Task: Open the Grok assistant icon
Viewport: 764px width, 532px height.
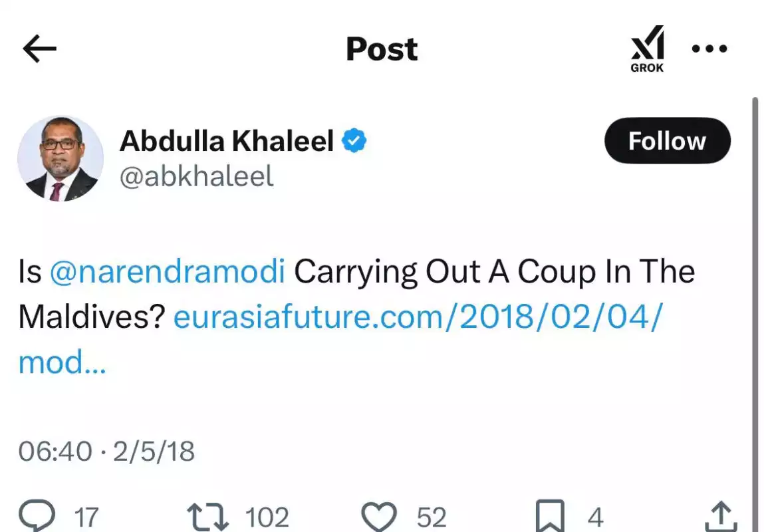Action: (x=647, y=49)
